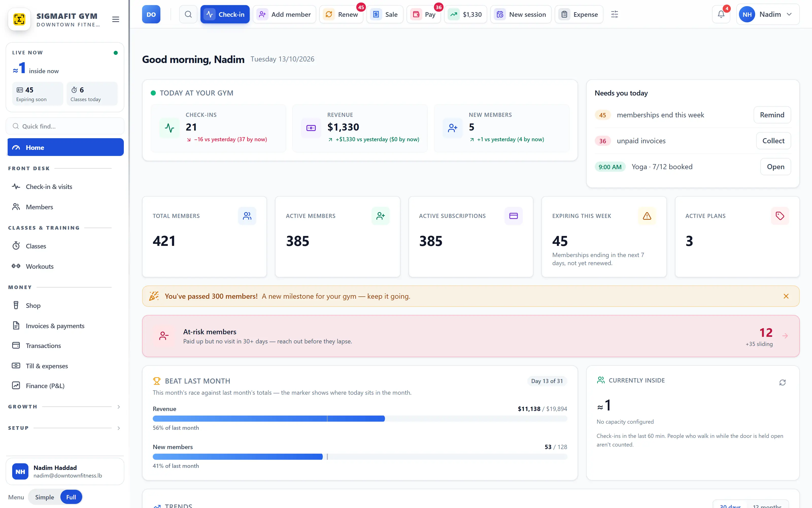
Task: Open the Expiring soon live tile
Action: (38, 94)
